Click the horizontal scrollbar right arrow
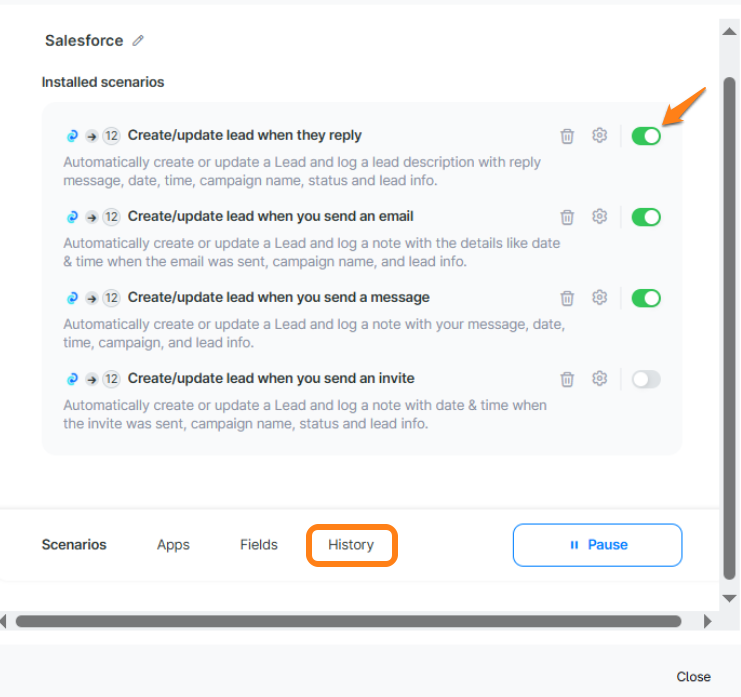 click(708, 621)
